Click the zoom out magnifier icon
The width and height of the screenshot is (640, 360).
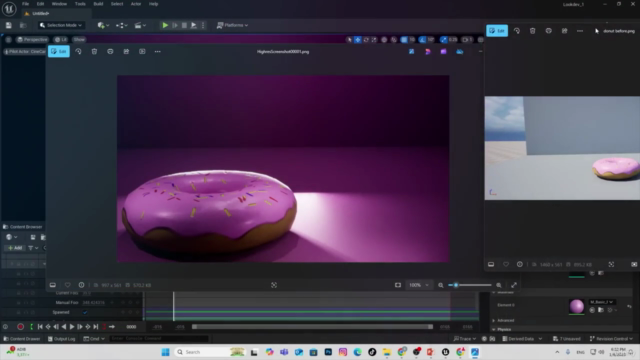(x=441, y=285)
